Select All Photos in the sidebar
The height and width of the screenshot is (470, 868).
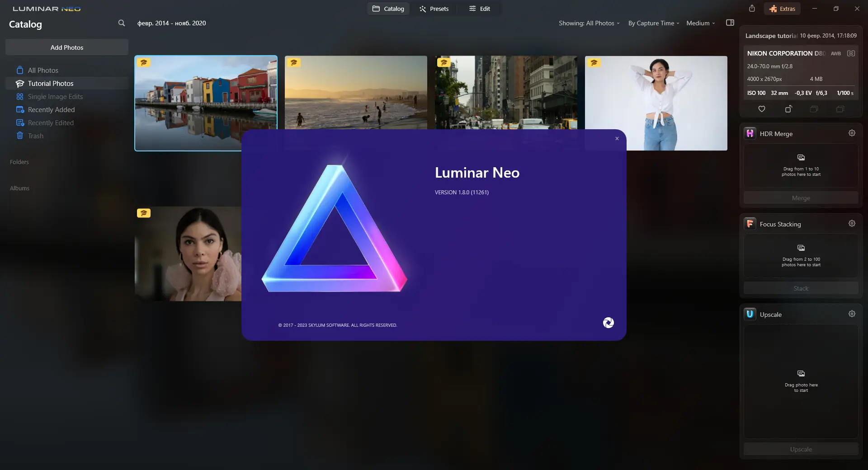coord(67,70)
